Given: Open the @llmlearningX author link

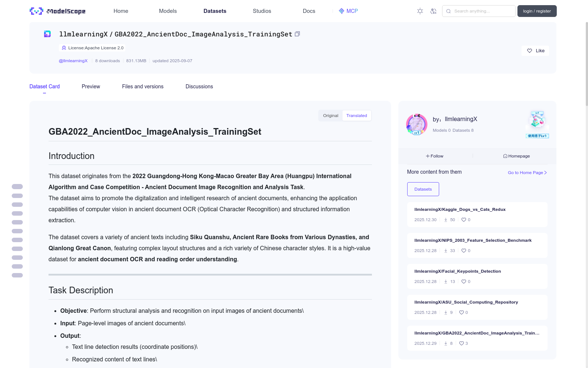Looking at the screenshot, I should [73, 61].
